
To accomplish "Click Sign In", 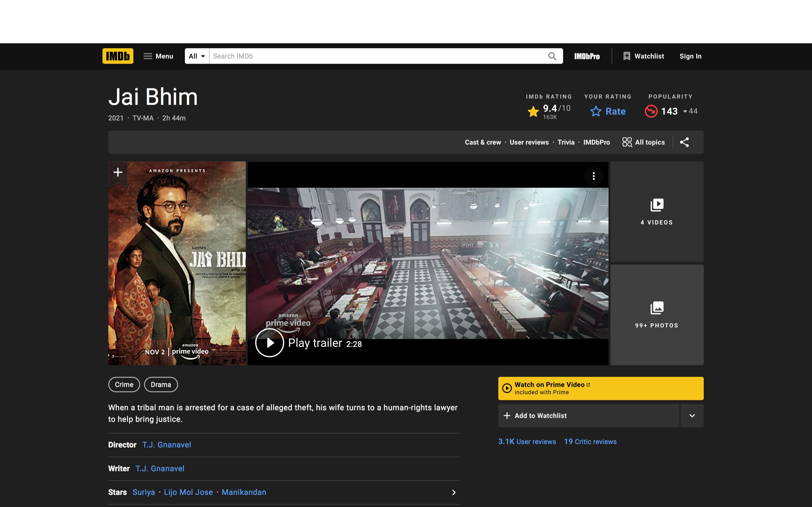I will coord(690,56).
